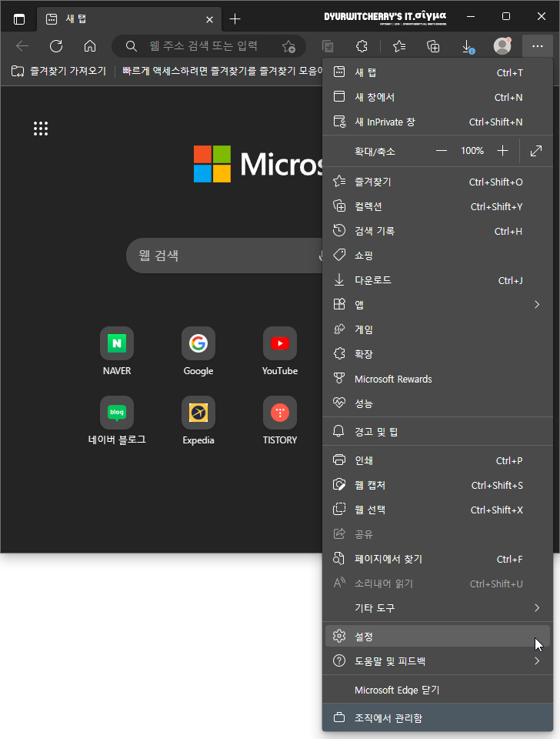The width and height of the screenshot is (560, 739).
Task: Click 즐겨찾기 가져오기 in favorites bar
Action: (x=59, y=71)
